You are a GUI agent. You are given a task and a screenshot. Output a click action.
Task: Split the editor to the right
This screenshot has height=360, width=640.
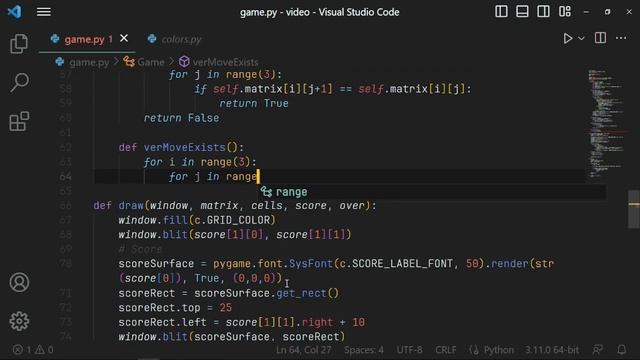600,38
